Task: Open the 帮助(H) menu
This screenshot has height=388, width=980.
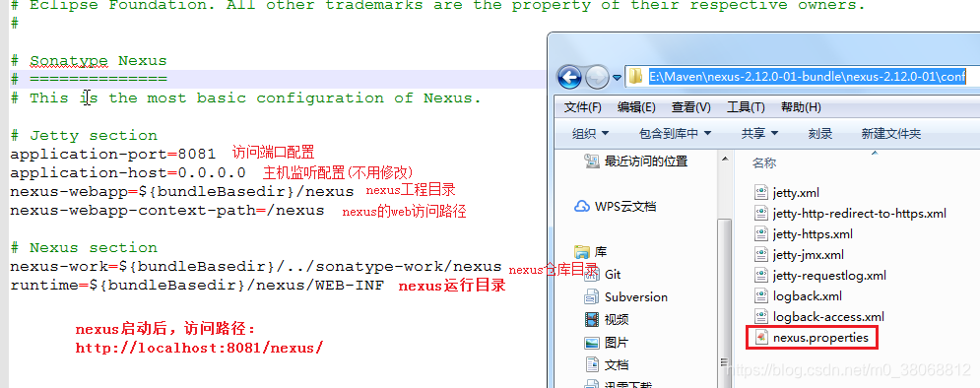Action: [801, 106]
